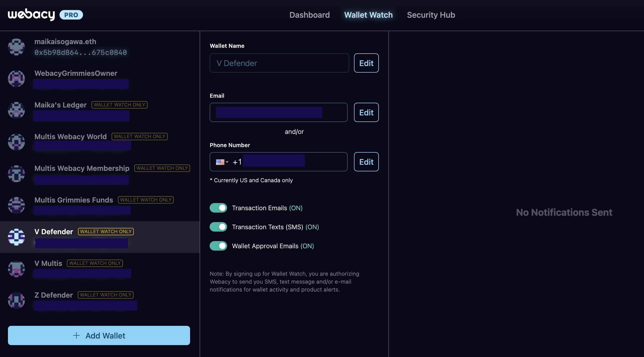Select V Multis wallet name
This screenshot has height=357, width=644.
click(x=48, y=264)
